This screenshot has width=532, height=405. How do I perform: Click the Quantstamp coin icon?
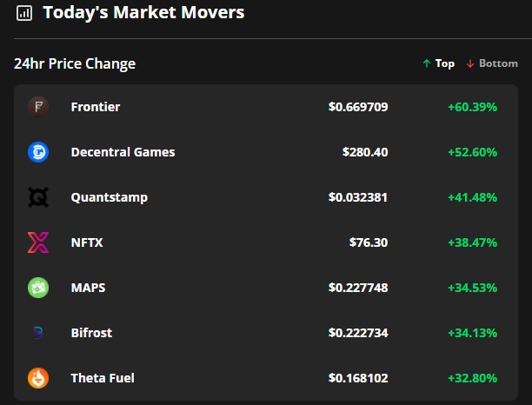(x=38, y=197)
